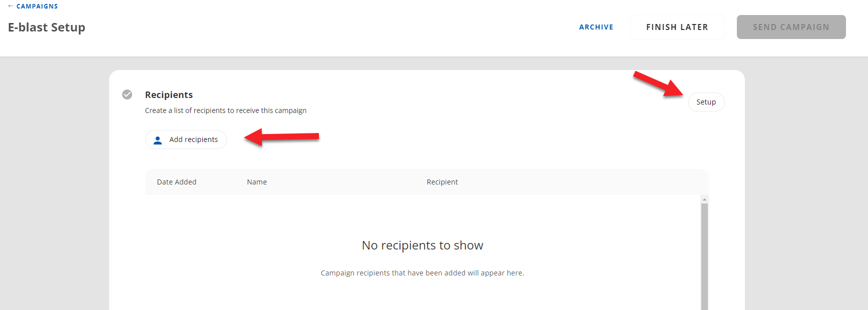
Task: Click the person icon in Add recipients
Action: [x=158, y=140]
